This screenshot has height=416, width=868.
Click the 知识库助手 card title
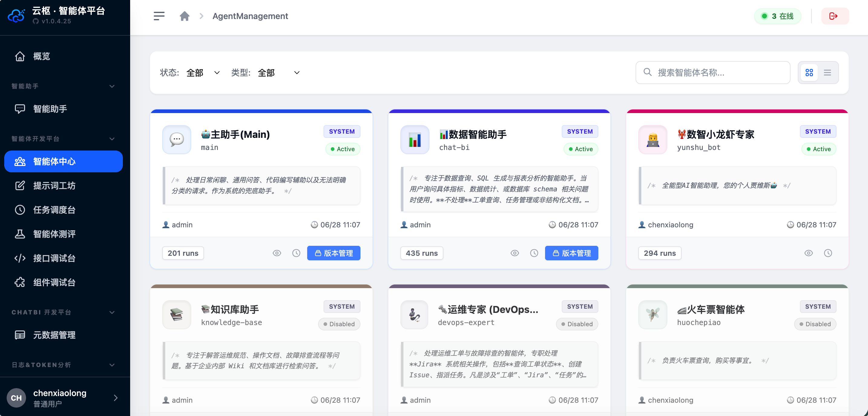(x=230, y=309)
